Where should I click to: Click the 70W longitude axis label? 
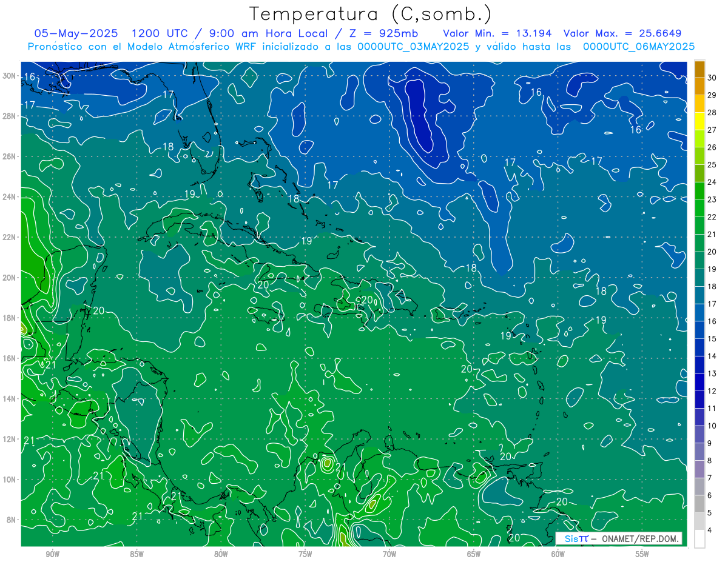[x=389, y=554]
